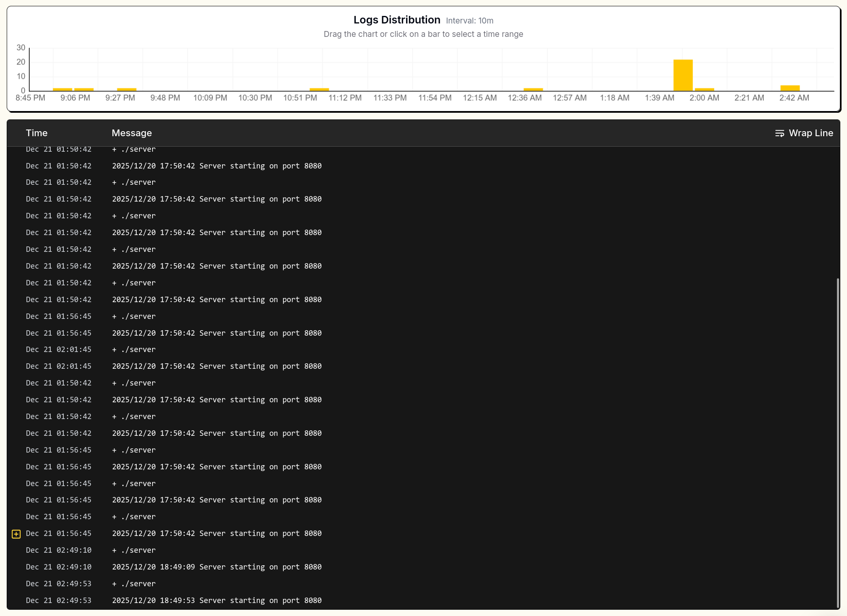Select the 02:49:53 './server' log row
The width and height of the screenshot is (847, 616).
pyautogui.click(x=134, y=584)
